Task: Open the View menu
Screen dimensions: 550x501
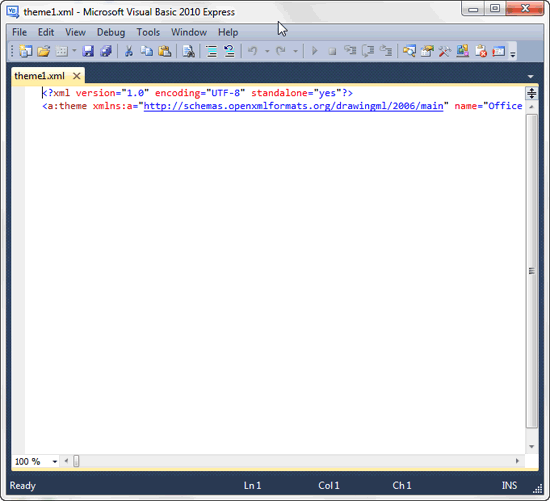Action: [x=75, y=32]
